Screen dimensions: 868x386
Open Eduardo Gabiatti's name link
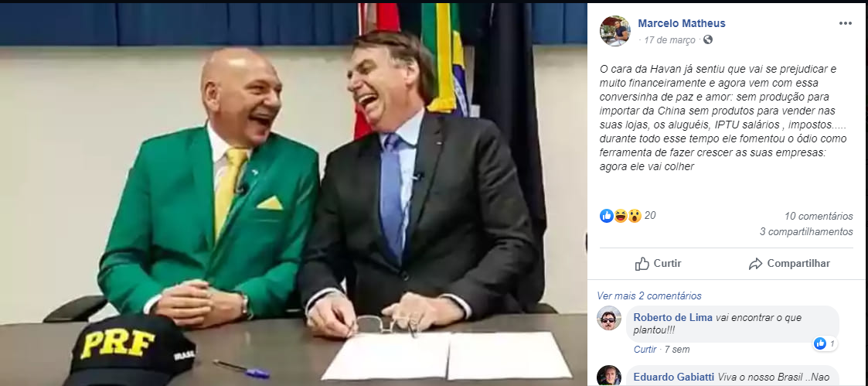(x=674, y=377)
